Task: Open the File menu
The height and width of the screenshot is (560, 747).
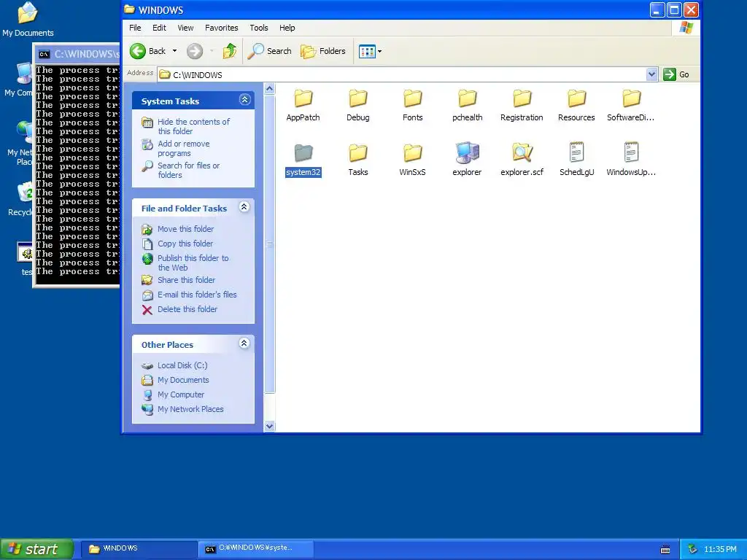Action: click(x=135, y=28)
